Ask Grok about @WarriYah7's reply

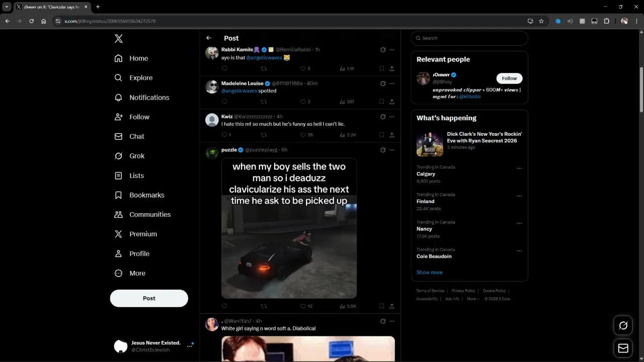click(383, 321)
